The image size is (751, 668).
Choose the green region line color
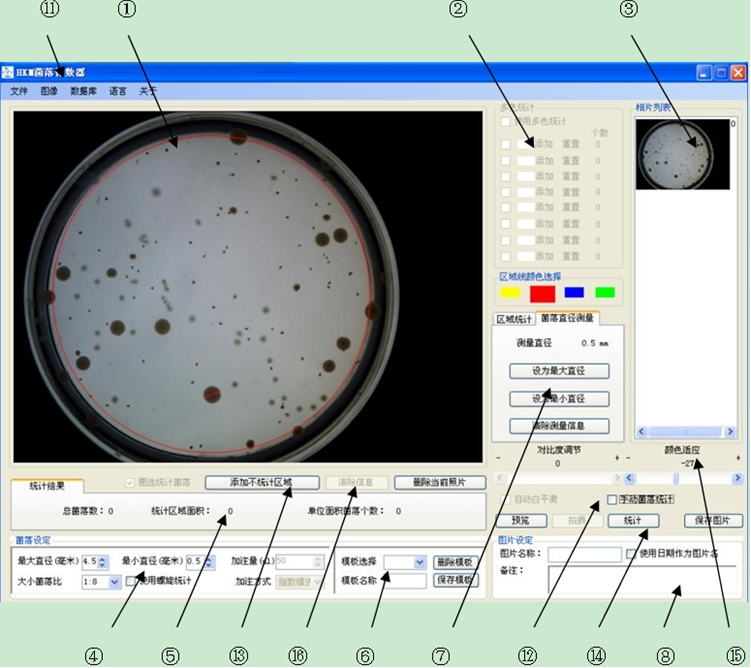604,293
